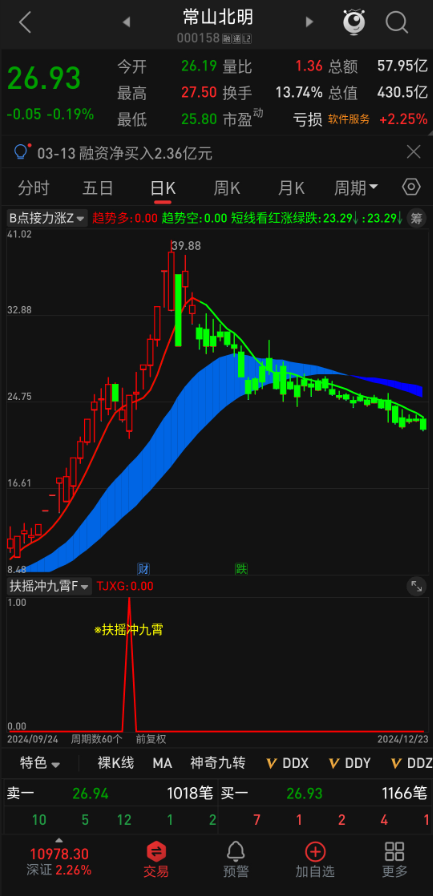Tap the 总值 430.5亿 value
The height and width of the screenshot is (896, 433).
click(x=402, y=93)
